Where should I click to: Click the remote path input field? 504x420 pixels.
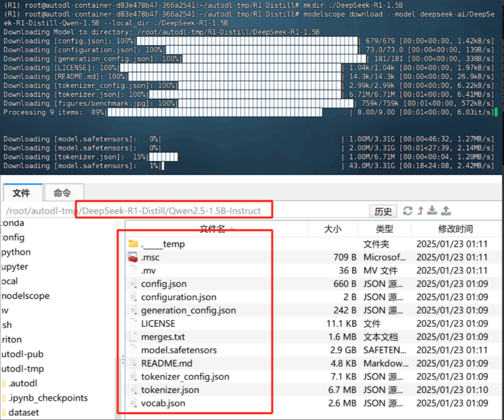coord(185,211)
